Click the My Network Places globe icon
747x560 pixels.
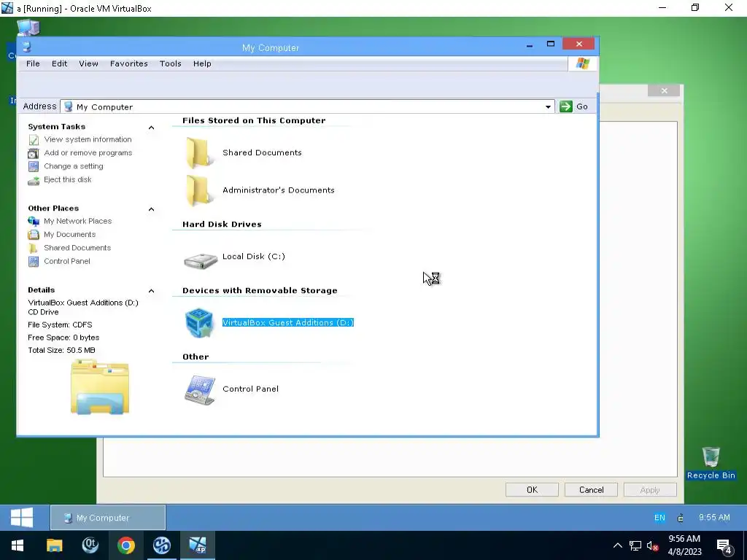[x=34, y=221]
